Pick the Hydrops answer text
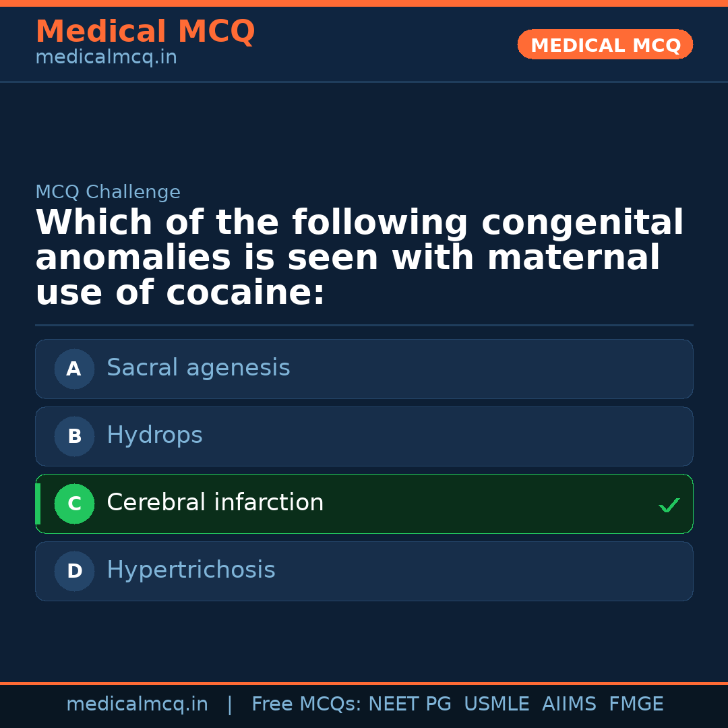 tap(154, 435)
